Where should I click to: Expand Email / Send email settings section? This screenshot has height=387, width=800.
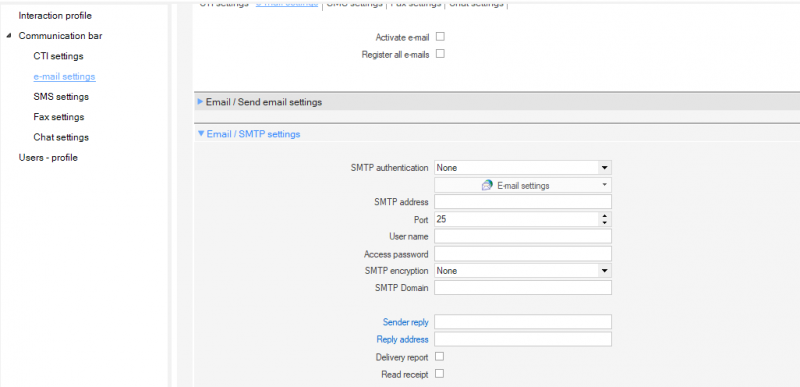click(x=200, y=102)
